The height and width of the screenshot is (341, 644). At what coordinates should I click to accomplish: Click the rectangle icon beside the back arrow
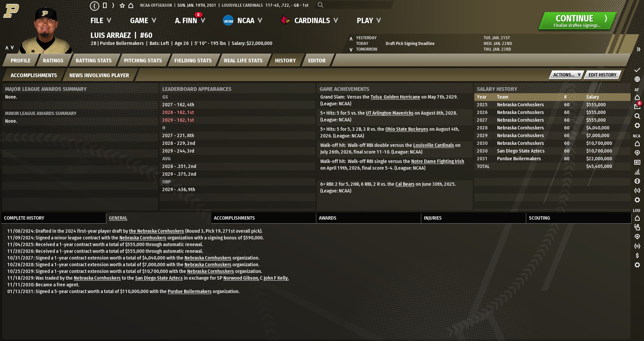[x=105, y=5]
